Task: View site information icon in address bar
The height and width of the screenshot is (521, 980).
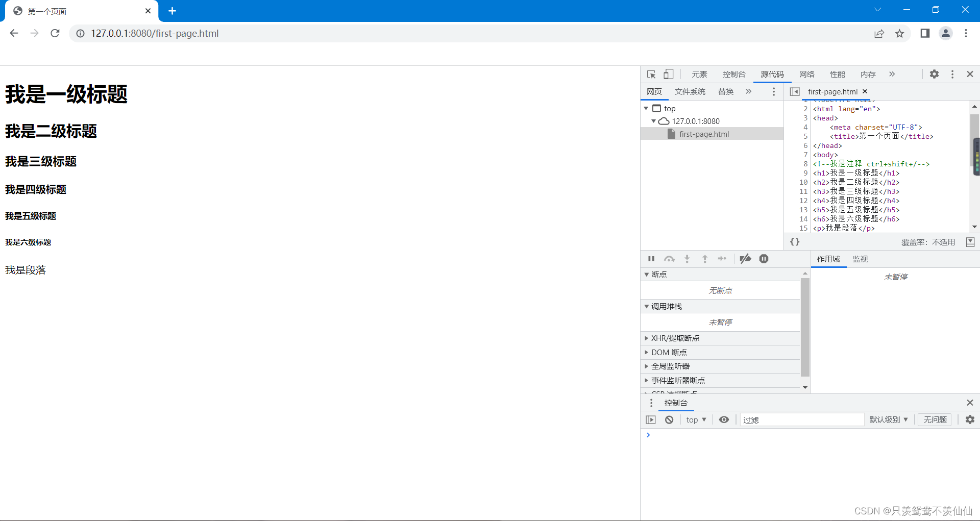Action: 80,33
